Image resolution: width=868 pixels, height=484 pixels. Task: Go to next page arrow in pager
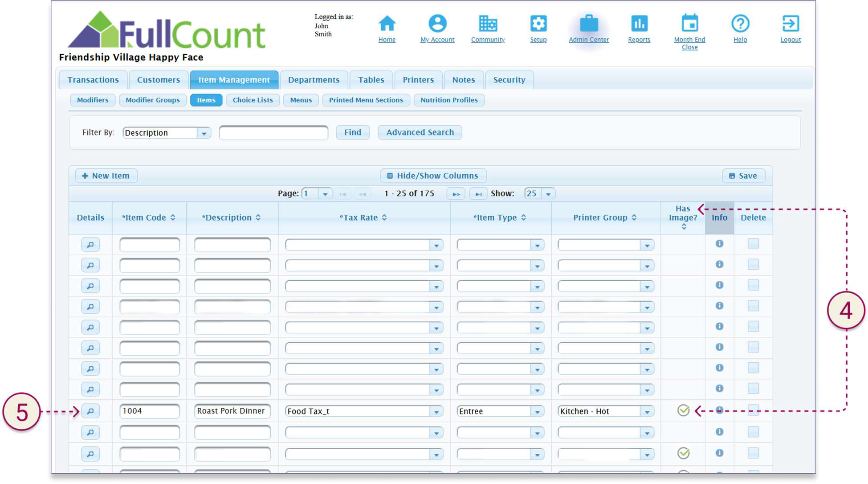[456, 194]
